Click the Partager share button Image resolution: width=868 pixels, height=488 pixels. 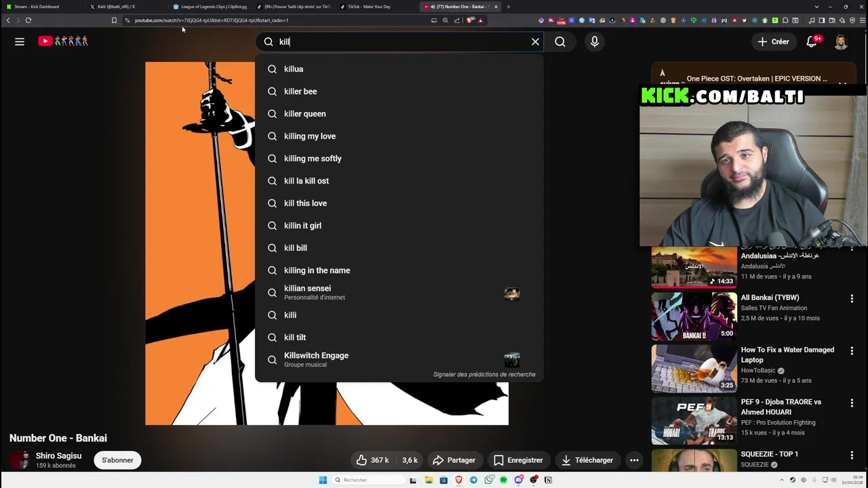(454, 460)
